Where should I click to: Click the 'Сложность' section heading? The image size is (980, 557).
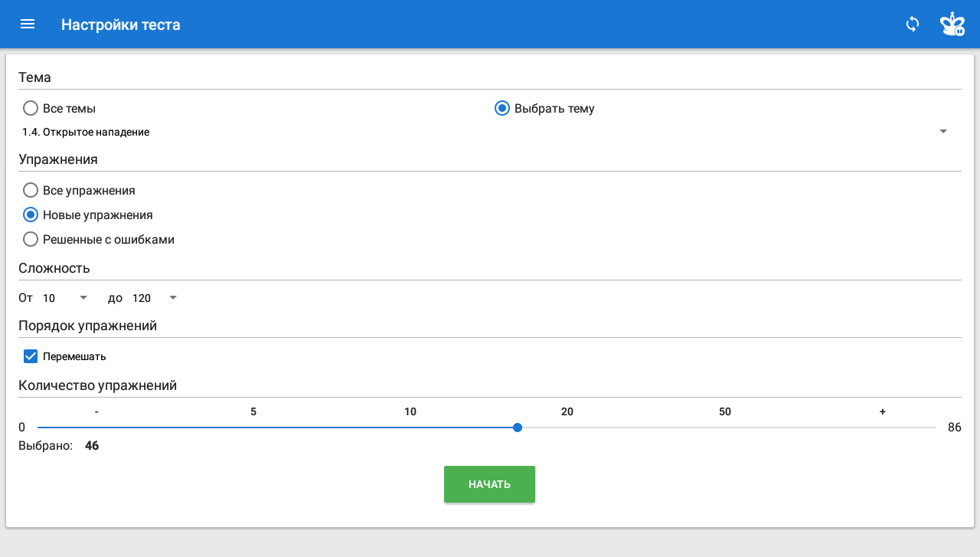[54, 268]
